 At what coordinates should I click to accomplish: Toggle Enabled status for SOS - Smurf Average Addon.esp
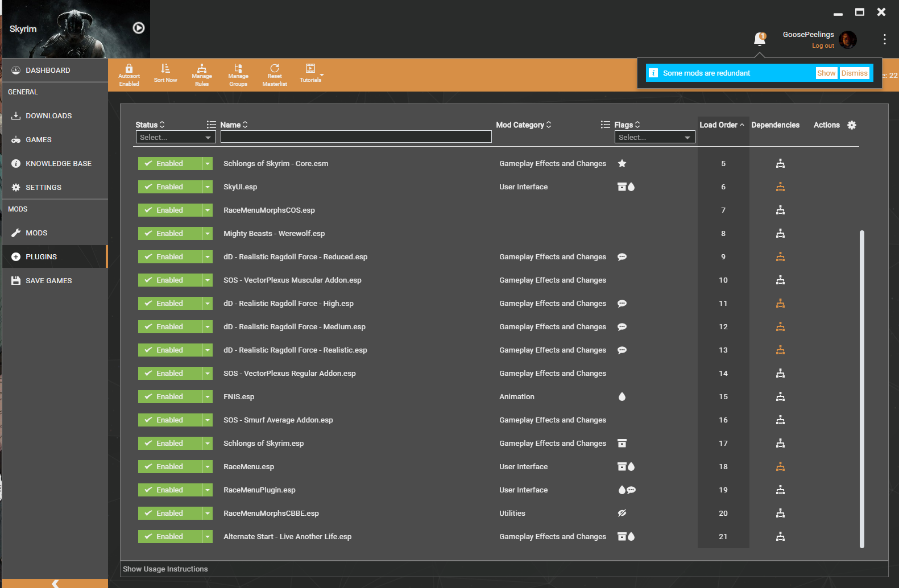pyautogui.click(x=170, y=420)
